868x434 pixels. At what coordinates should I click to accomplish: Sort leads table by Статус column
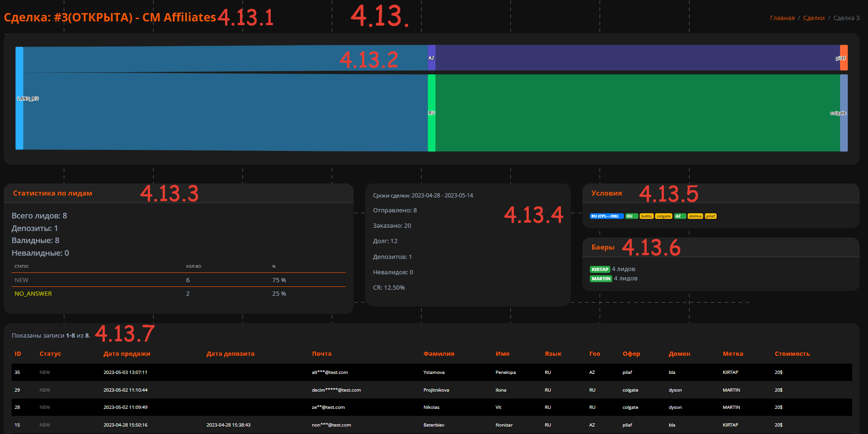pyautogui.click(x=50, y=354)
